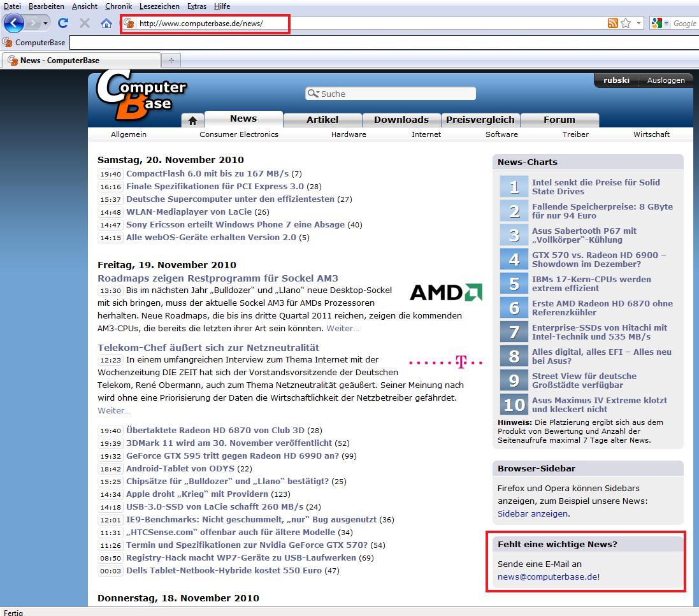Image resolution: width=699 pixels, height=616 pixels.
Task: Open history dropdown next to Forward button
Action: (x=45, y=23)
